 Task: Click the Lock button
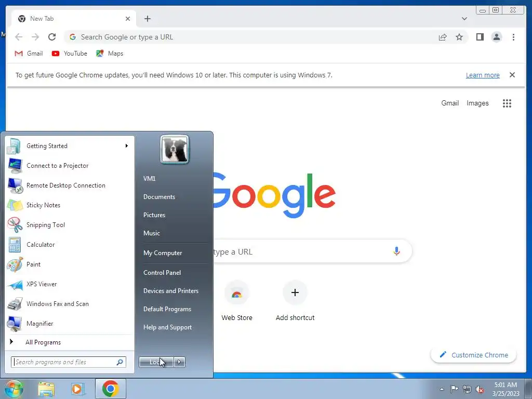[x=156, y=362]
